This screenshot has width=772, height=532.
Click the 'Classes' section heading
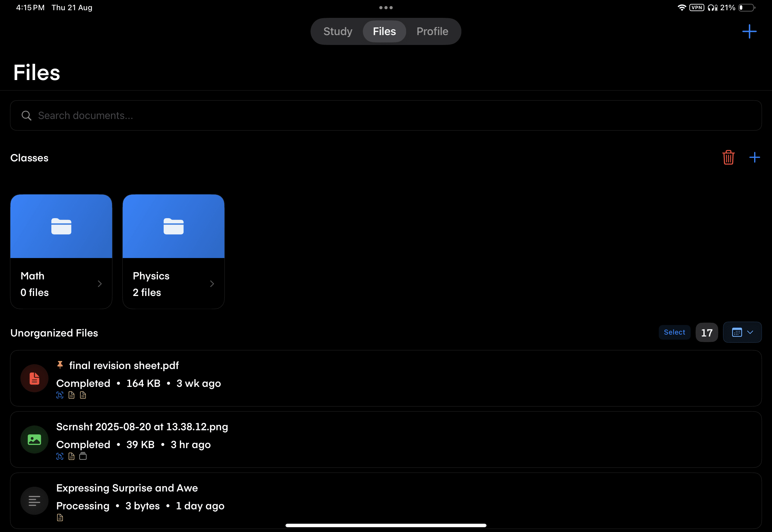coord(29,158)
